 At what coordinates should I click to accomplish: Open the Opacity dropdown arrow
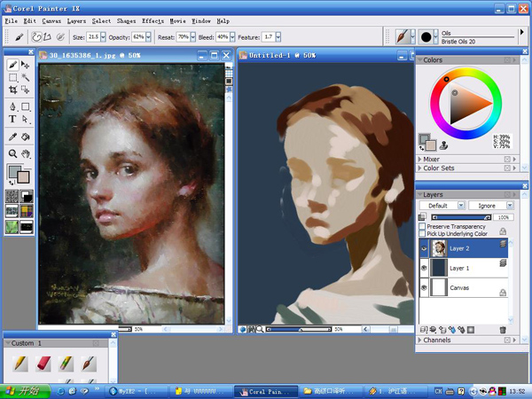click(x=148, y=37)
